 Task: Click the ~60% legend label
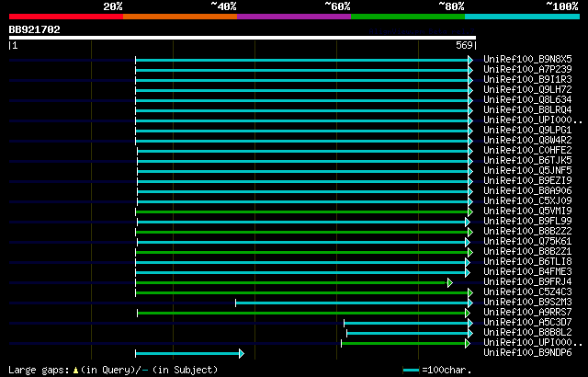[x=337, y=6]
